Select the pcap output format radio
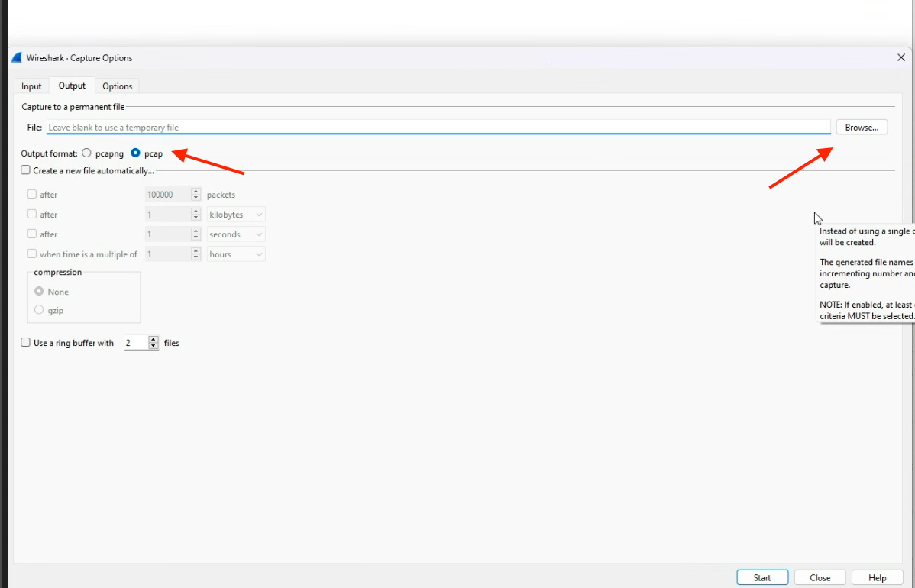The height and width of the screenshot is (588, 915). 135,153
